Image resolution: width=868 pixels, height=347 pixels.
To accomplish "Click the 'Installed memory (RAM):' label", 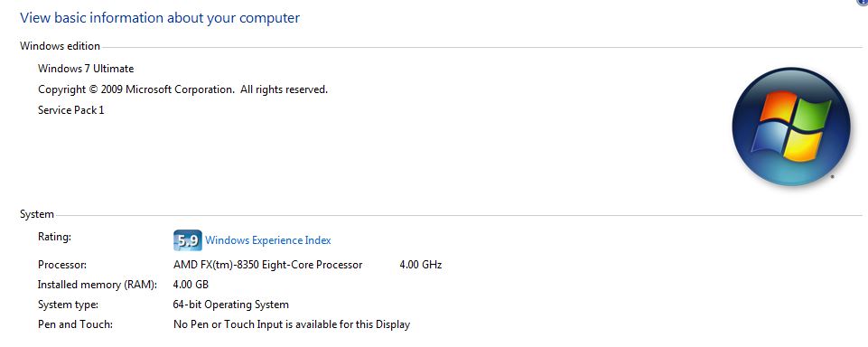I will point(98,285).
